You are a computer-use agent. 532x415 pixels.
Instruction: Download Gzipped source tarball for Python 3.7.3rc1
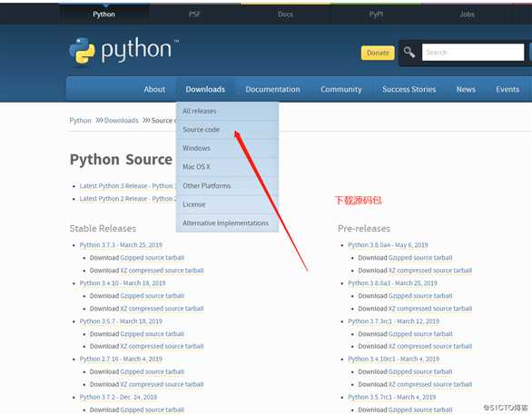point(420,334)
